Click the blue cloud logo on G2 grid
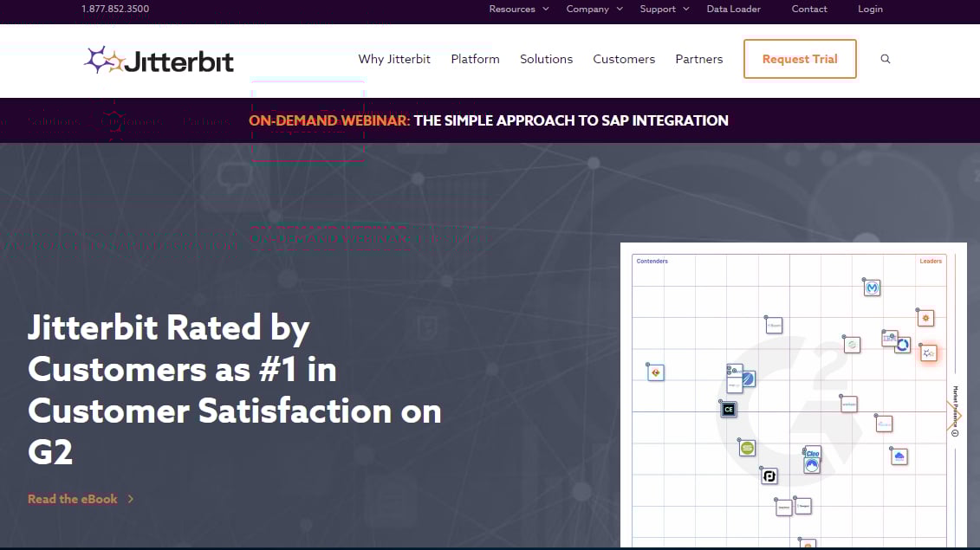This screenshot has height=550, width=980. 899,456
